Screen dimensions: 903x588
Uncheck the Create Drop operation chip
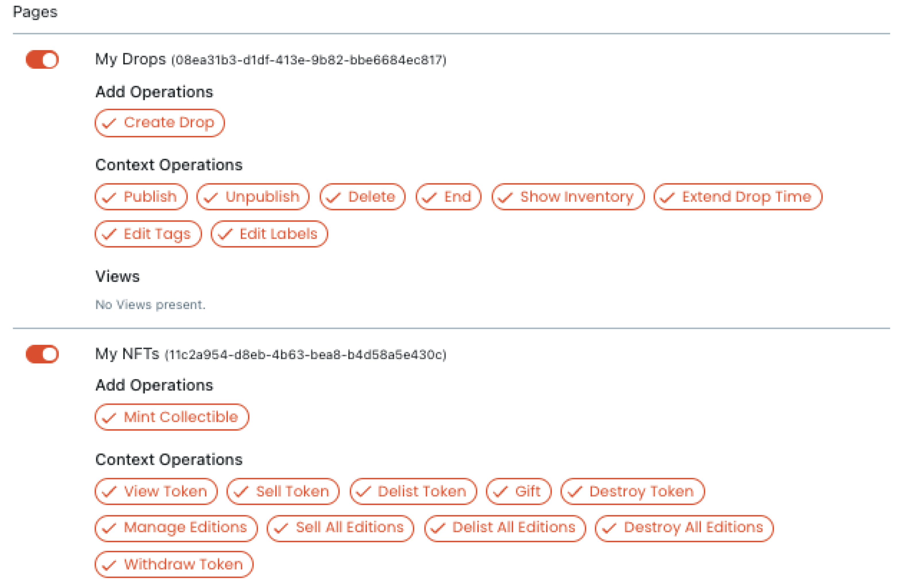[x=160, y=123]
